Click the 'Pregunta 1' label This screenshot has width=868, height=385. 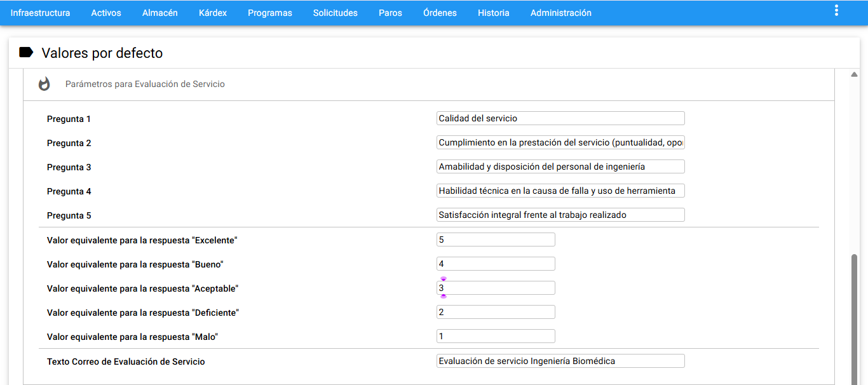69,119
